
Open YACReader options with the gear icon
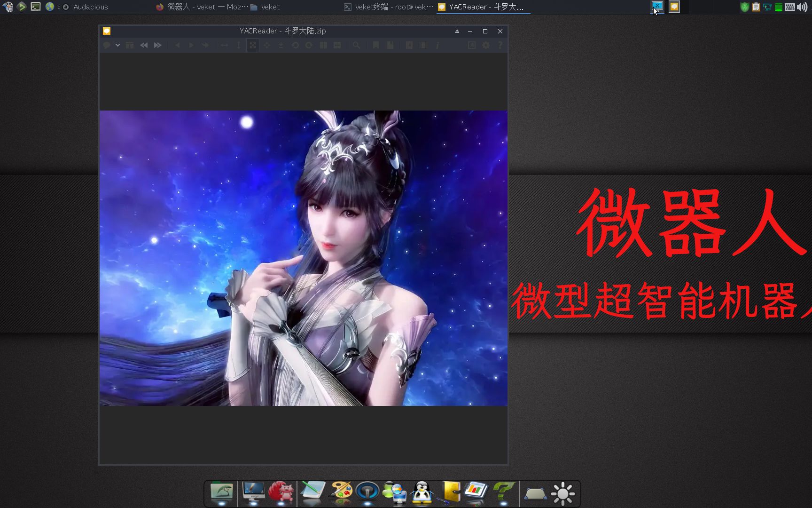pyautogui.click(x=485, y=45)
